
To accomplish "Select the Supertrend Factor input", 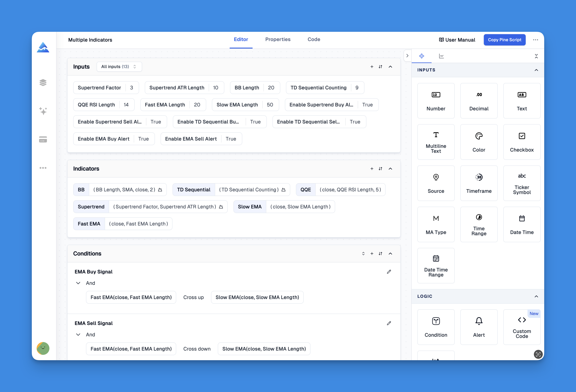I will [106, 87].
